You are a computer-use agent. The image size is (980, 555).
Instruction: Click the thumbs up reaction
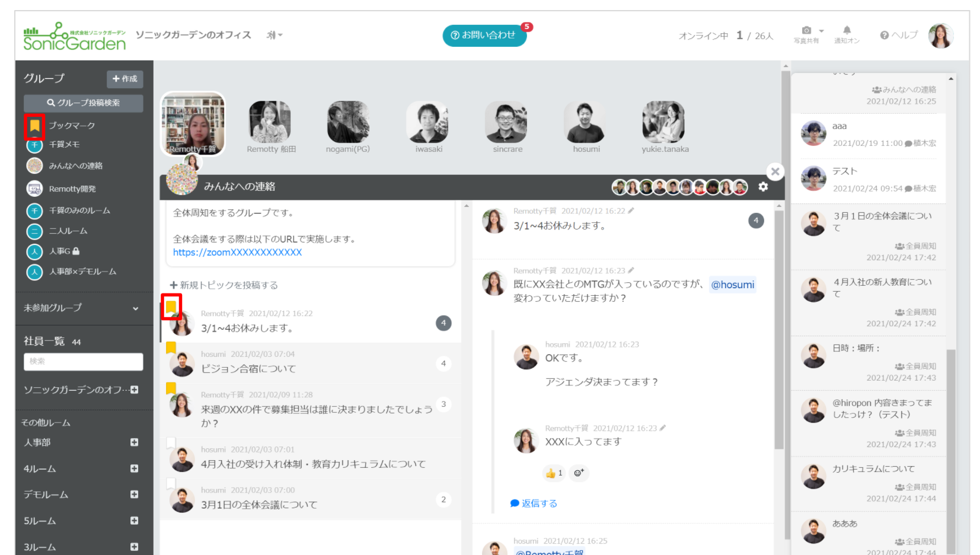(553, 473)
